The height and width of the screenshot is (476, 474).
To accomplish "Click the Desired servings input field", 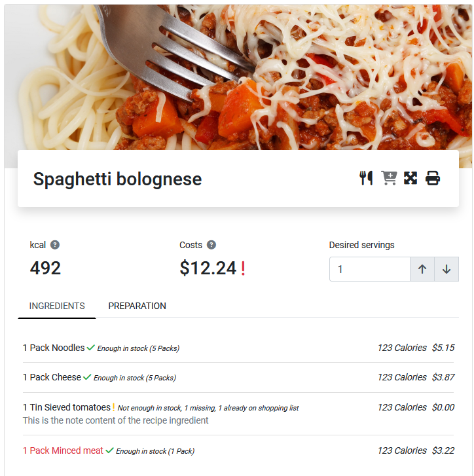I will tap(369, 269).
